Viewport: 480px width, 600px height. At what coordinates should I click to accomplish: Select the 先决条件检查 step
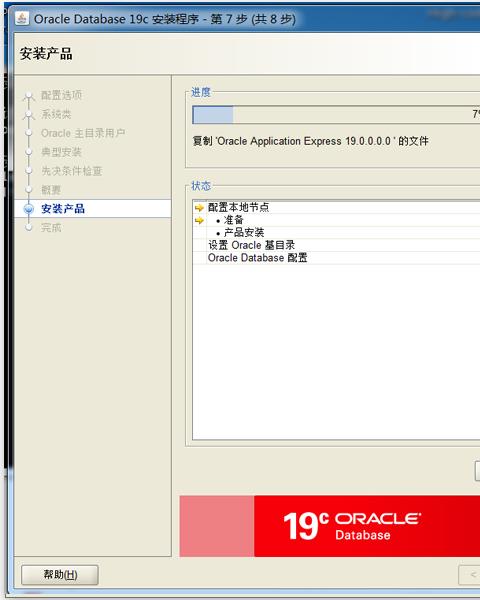(72, 171)
